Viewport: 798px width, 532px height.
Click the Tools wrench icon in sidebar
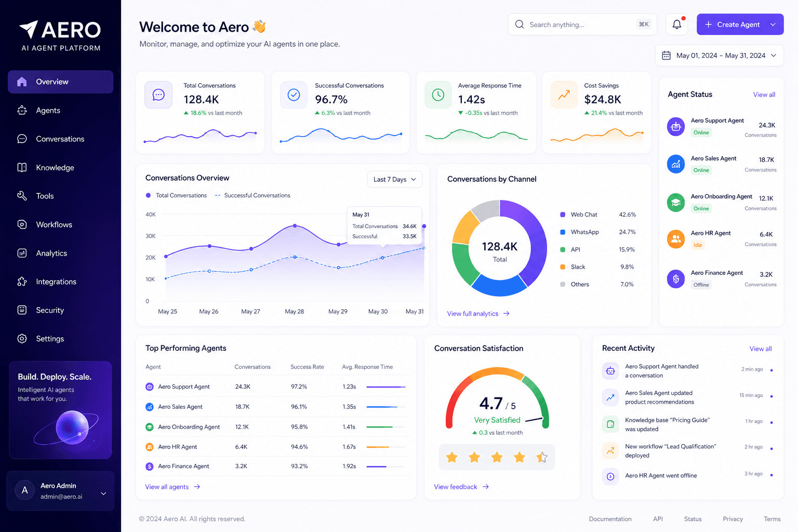pos(22,196)
